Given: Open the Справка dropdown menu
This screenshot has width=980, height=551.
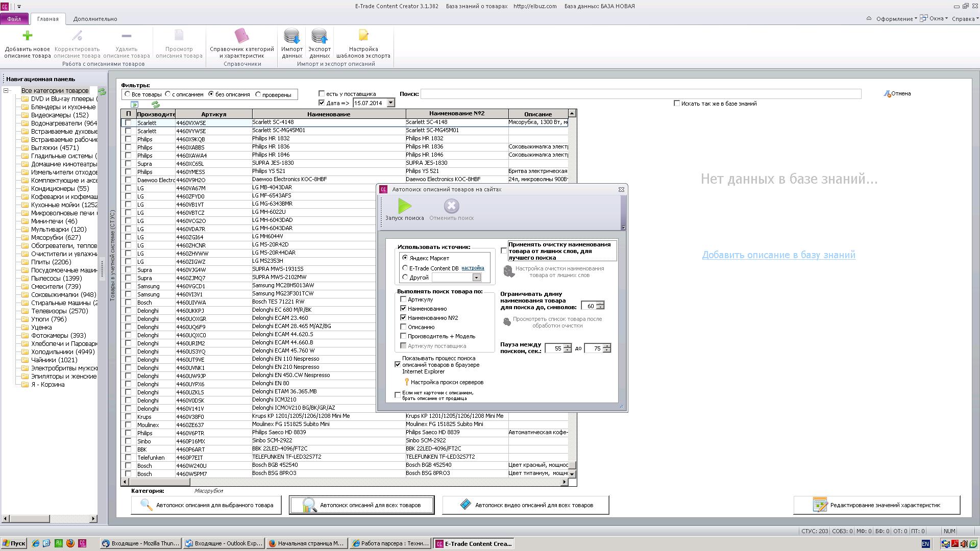Looking at the screenshot, I should tap(966, 19).
